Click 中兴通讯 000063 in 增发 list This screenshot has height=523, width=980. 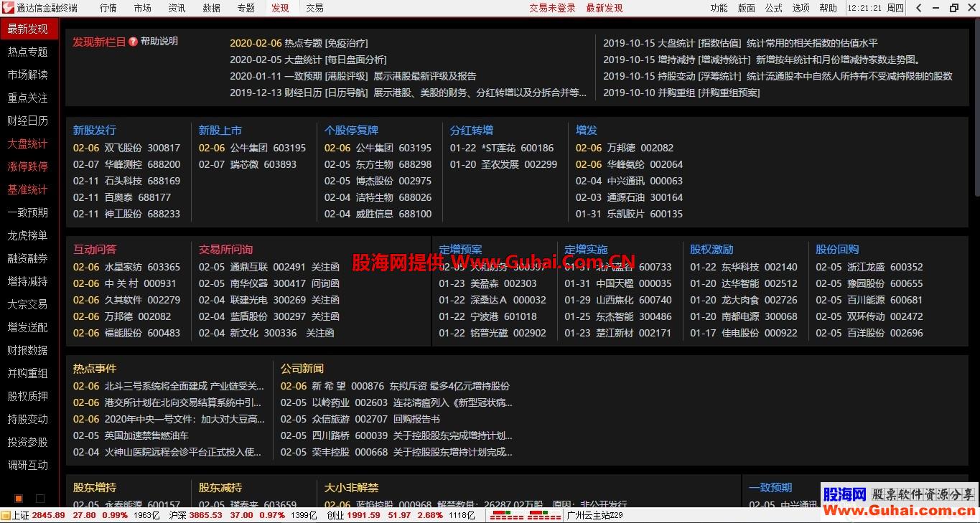(x=629, y=181)
